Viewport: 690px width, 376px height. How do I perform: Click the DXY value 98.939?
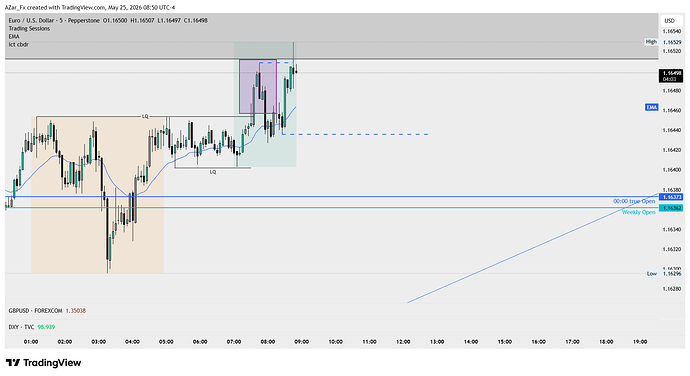click(46, 327)
